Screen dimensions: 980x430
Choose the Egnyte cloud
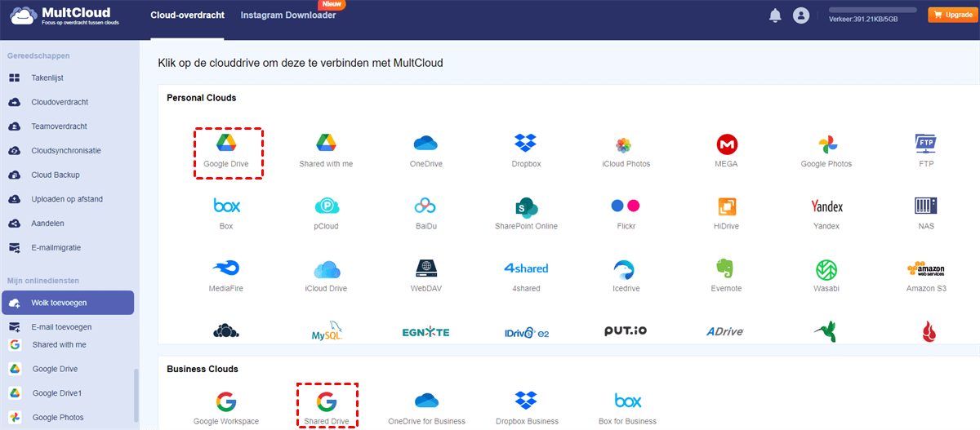425,332
